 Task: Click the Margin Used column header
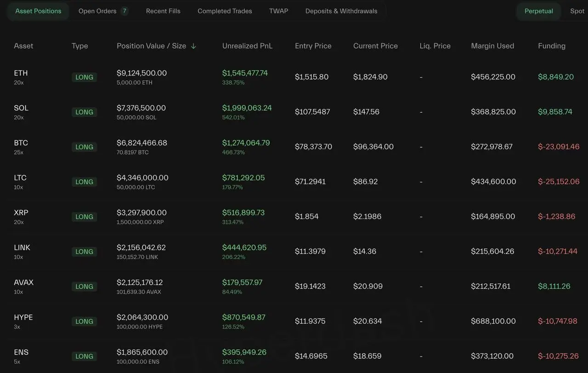click(492, 46)
